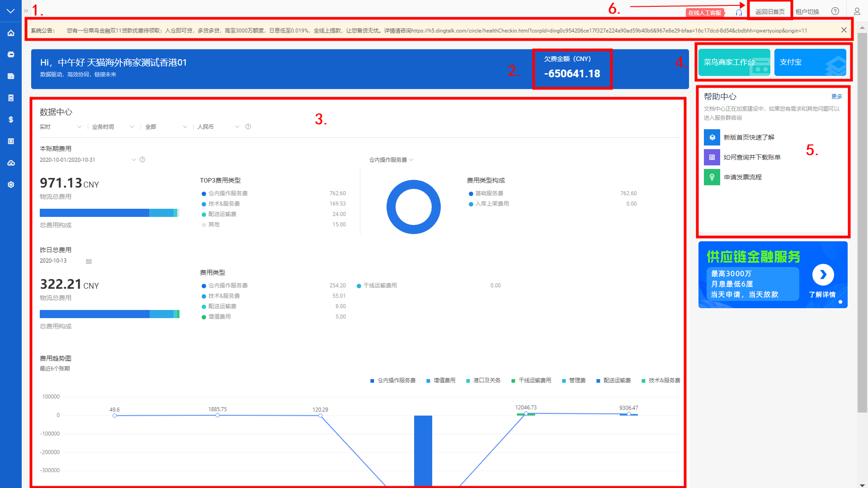Select 租户切换 in the top bar

click(x=807, y=12)
